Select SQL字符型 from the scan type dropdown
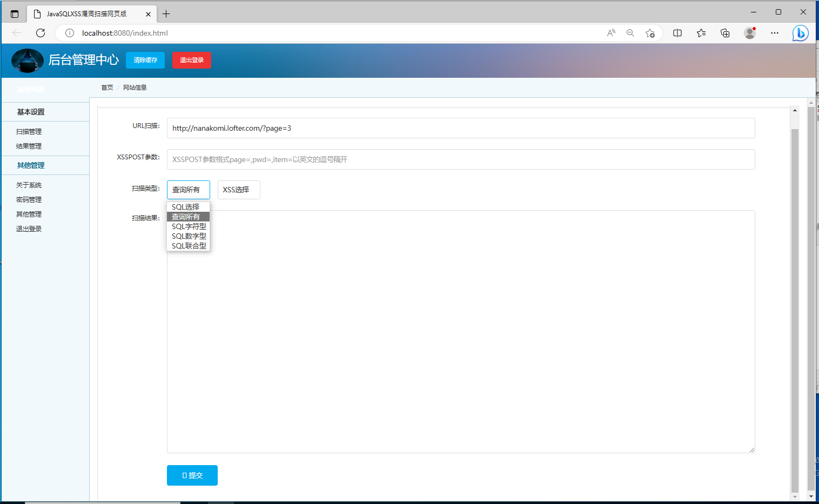Image resolution: width=819 pixels, height=504 pixels. pyautogui.click(x=188, y=226)
